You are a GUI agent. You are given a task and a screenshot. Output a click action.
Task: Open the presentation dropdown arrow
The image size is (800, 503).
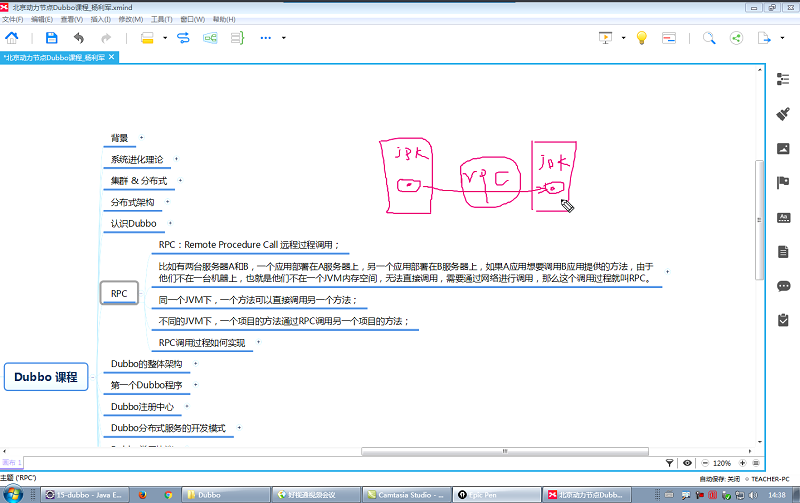pyautogui.click(x=623, y=38)
